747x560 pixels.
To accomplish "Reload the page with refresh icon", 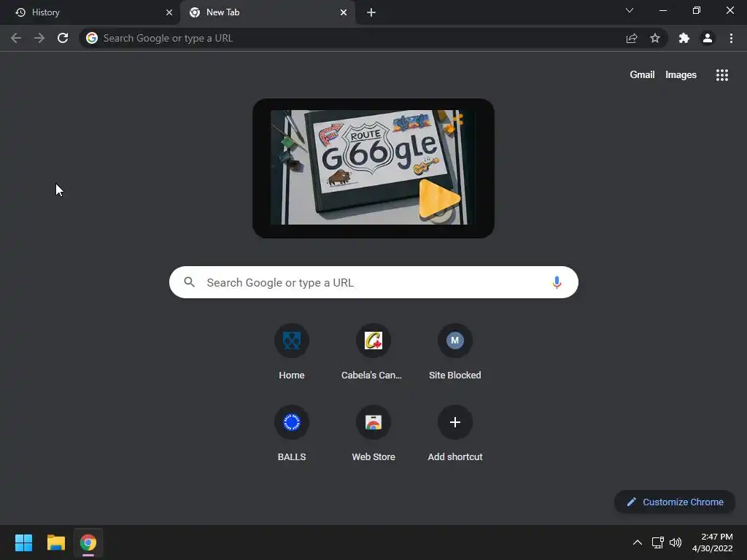I will point(63,38).
